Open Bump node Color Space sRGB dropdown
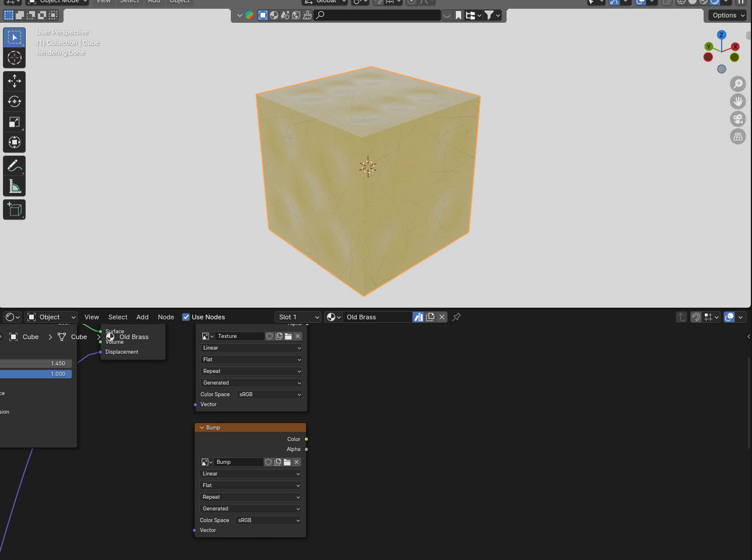 click(269, 520)
